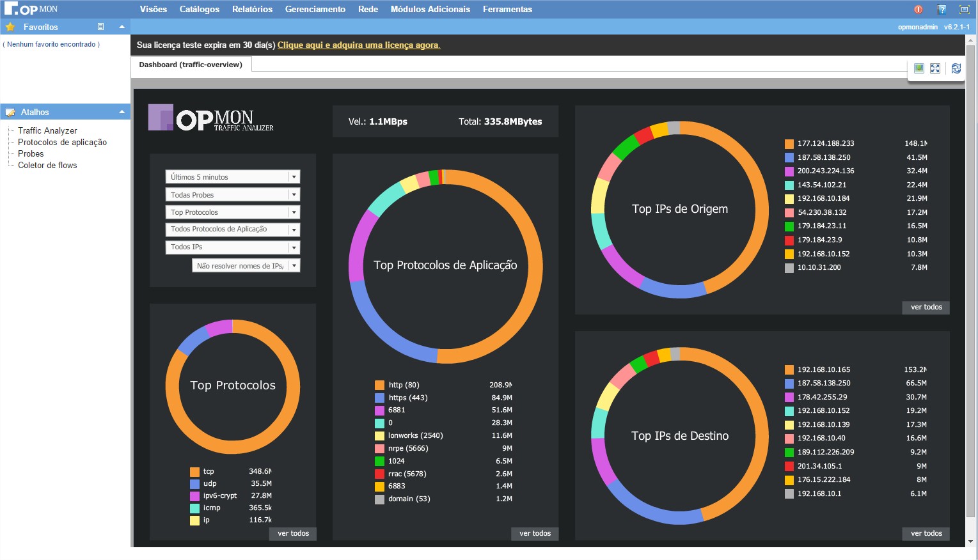Collapse the Atalhos panel
Screen dimensions: 978x560
pos(122,112)
